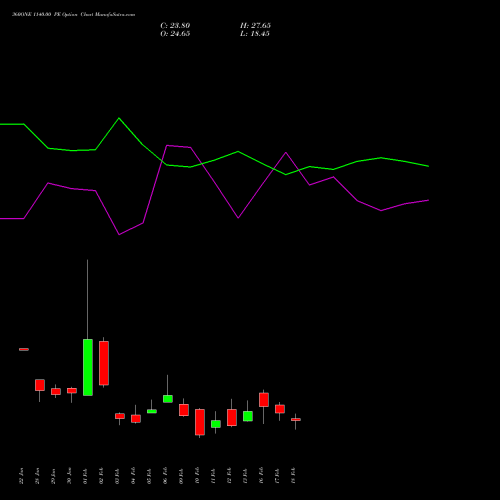The width and height of the screenshot is (500, 500).
Task: Click the "22 Jan" date label
Action: click(x=22, y=476)
